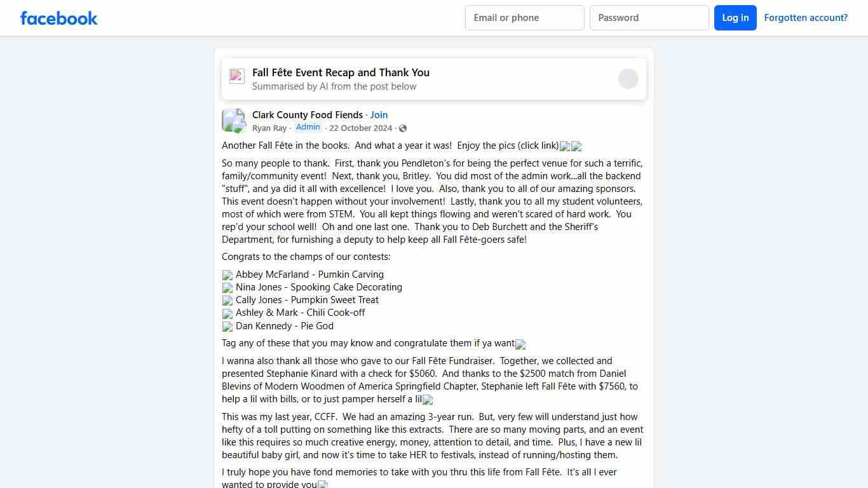Click the emoji icon beside Nina Jones

[227, 288]
